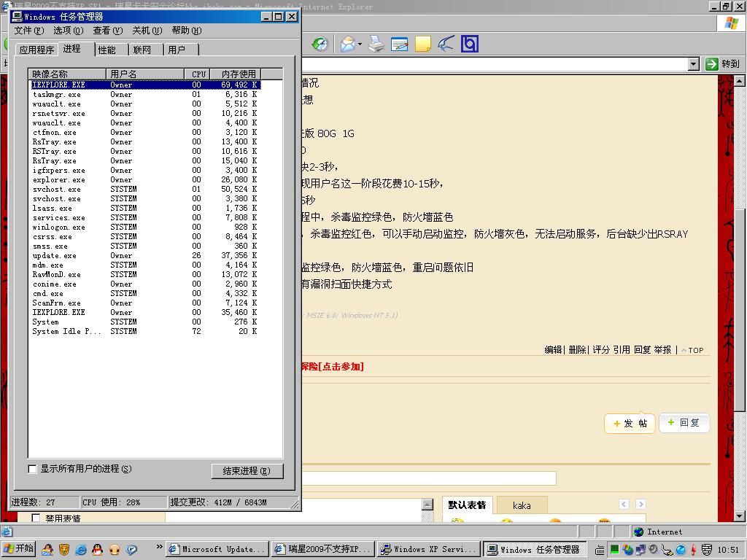Click the 引用 link on the forum post
This screenshot has height=560, width=747.
pos(622,350)
